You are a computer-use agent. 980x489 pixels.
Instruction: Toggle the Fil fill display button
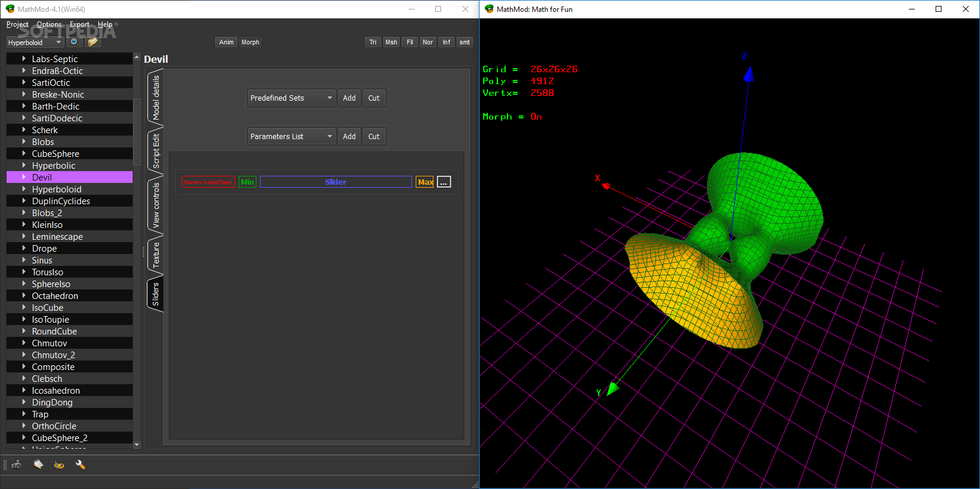pyautogui.click(x=410, y=42)
